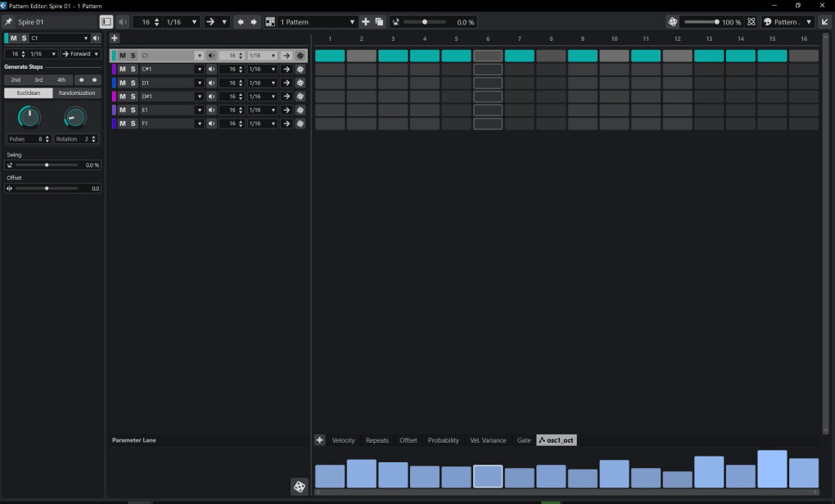Click the Swing slider in the inspector

coord(47,165)
